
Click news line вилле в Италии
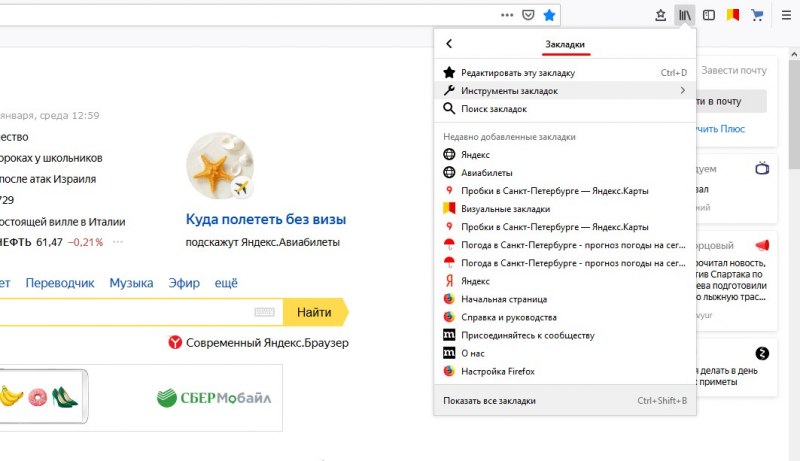tap(62, 222)
